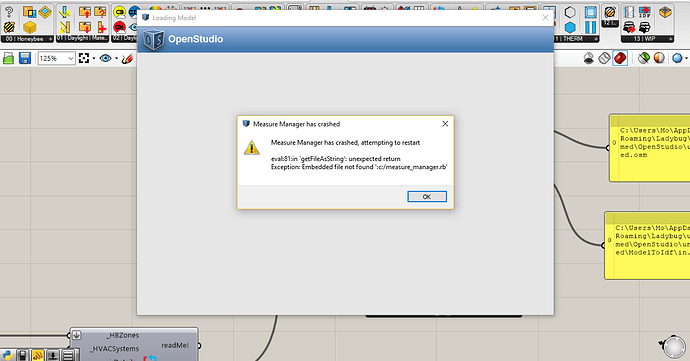Click the green open file icon

pos(8,58)
